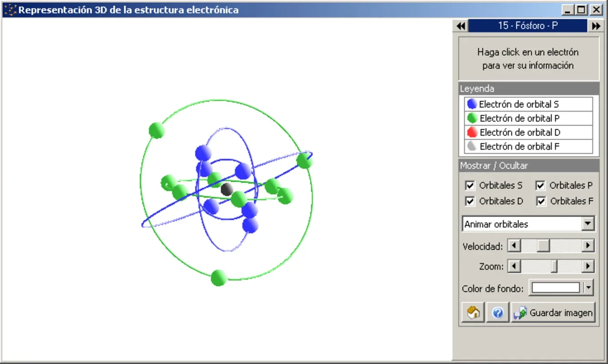Click the dark nucleus at the atom center
Viewport: 608px width, 364px height.
point(226,189)
